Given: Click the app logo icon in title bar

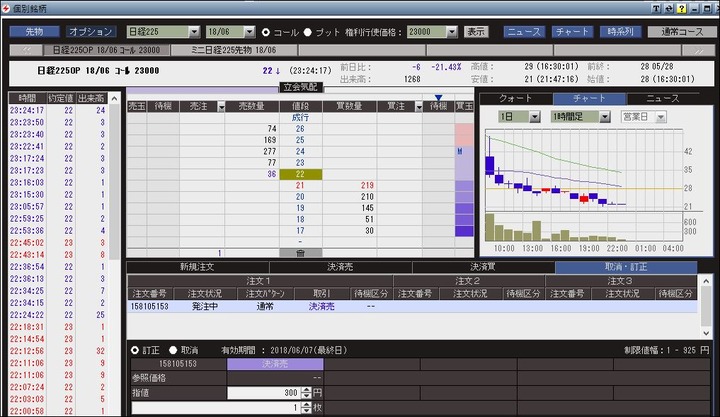Looking at the screenshot, I should pos(6,8).
